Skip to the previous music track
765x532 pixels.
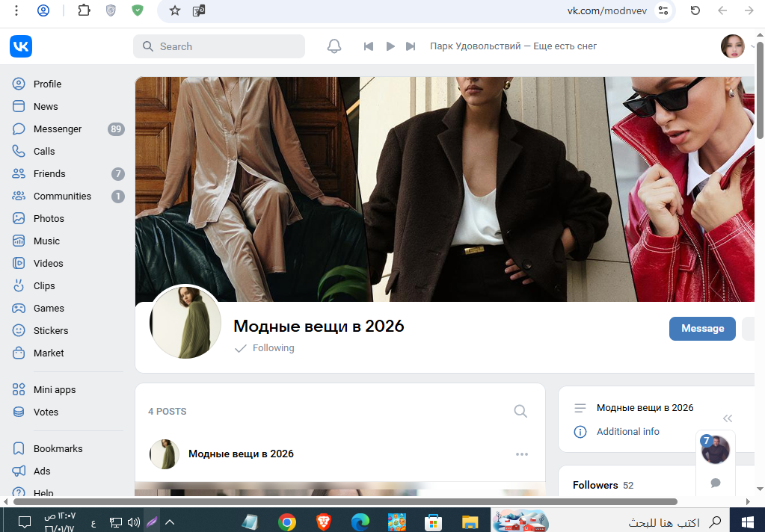click(x=369, y=46)
